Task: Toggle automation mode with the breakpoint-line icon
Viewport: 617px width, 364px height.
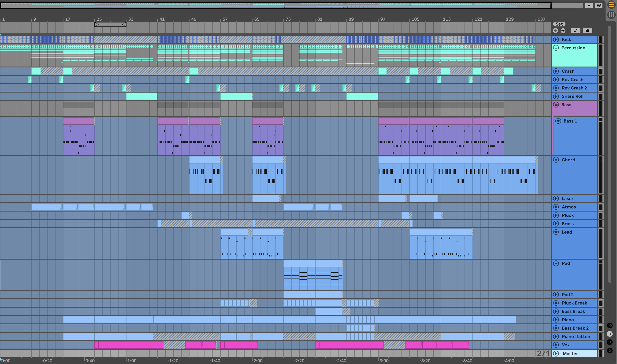Action: [x=576, y=31]
